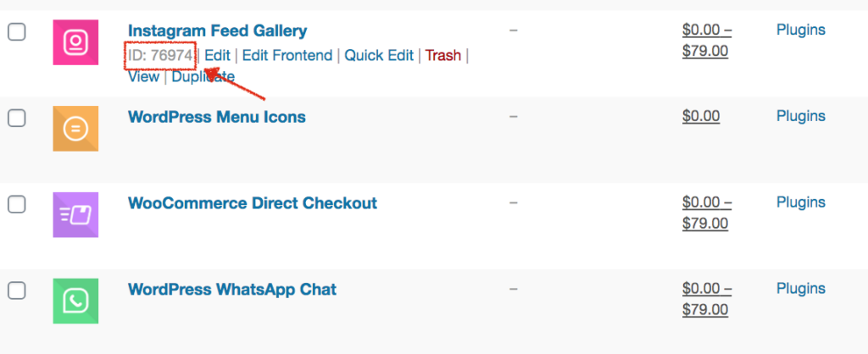The image size is (868, 354).
Task: Click the green WhatsApp Chat icon
Action: tap(75, 301)
